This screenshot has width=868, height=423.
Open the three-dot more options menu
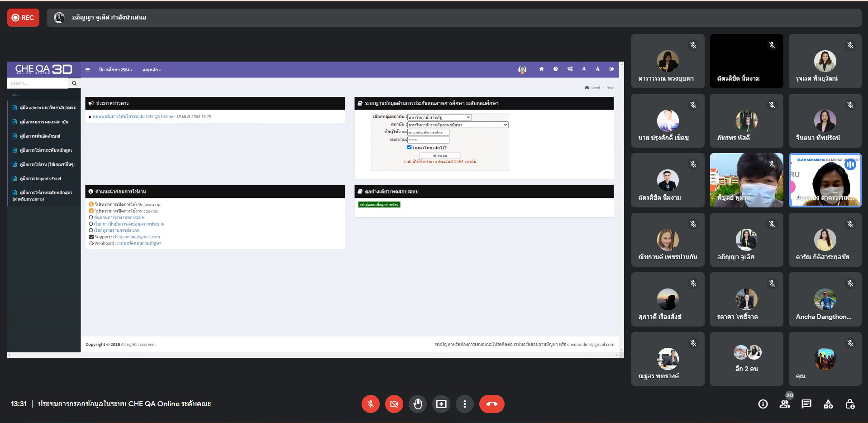click(464, 404)
